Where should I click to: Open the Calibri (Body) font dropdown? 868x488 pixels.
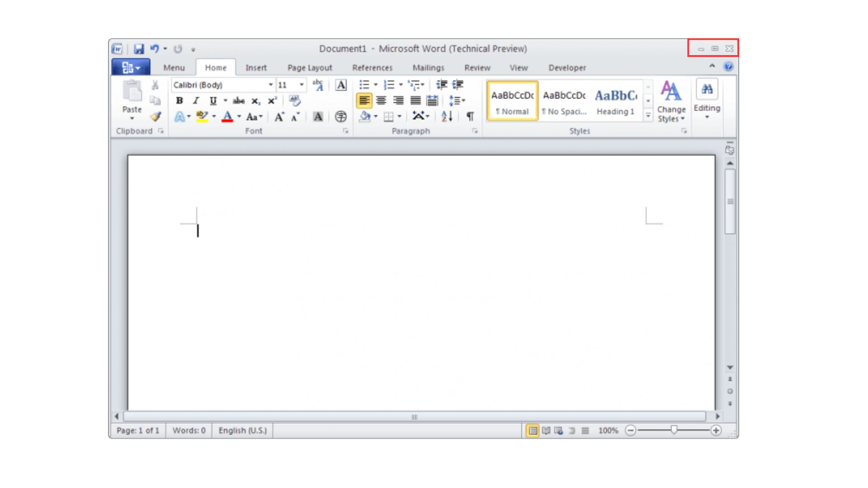[270, 85]
